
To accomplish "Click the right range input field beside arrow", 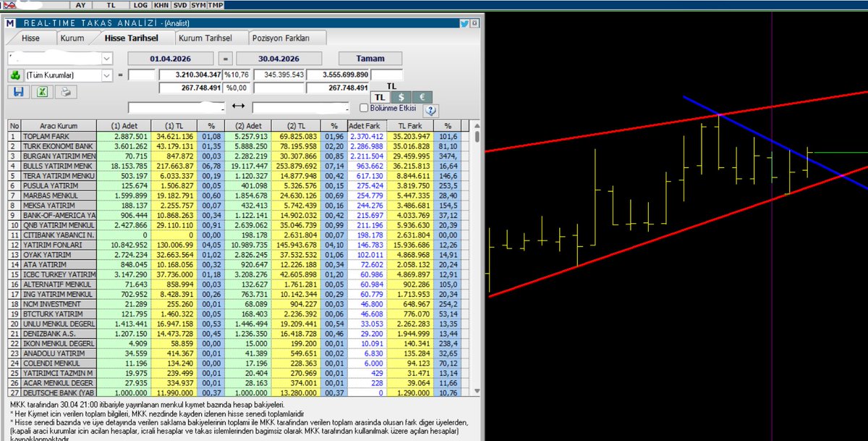I will [300, 107].
